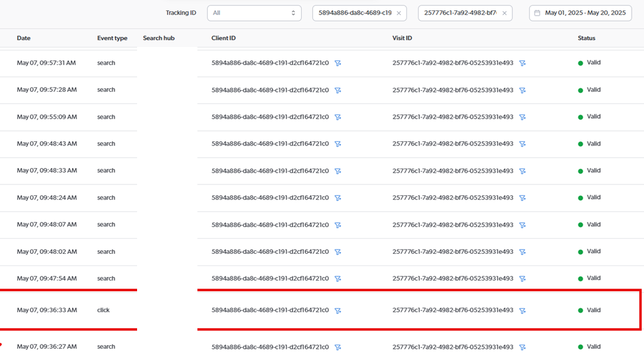Click the Date column header

(24, 38)
